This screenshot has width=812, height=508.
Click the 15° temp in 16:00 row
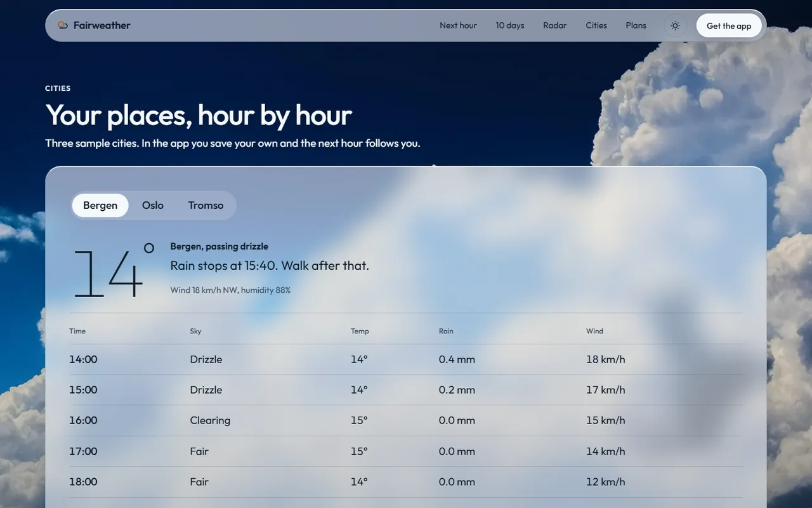(x=359, y=420)
